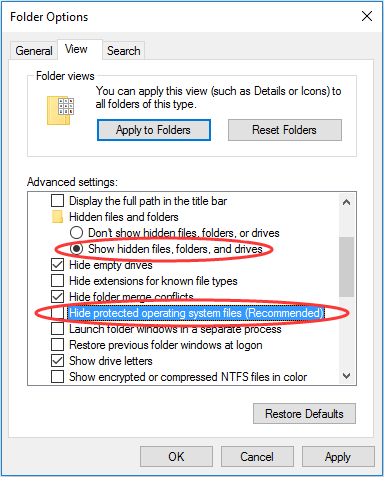Uncheck Show drive letters
This screenshot has width=384, height=477.
tap(57, 361)
